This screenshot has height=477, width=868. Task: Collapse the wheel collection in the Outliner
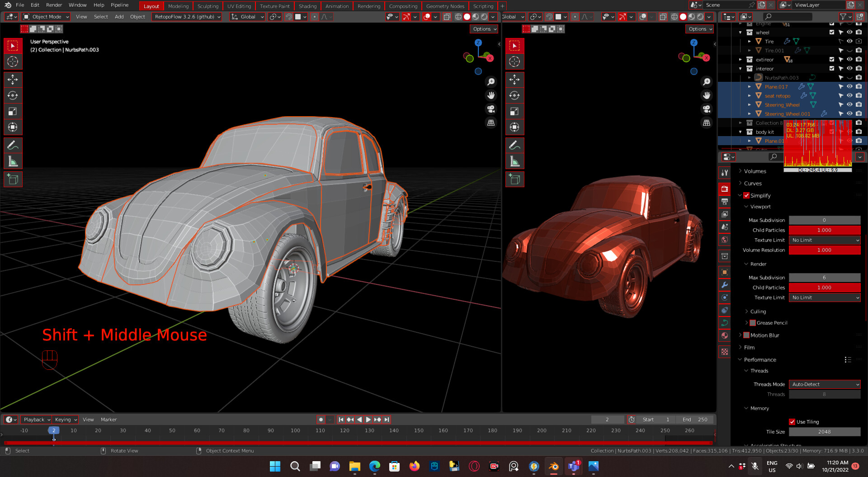[x=740, y=32]
